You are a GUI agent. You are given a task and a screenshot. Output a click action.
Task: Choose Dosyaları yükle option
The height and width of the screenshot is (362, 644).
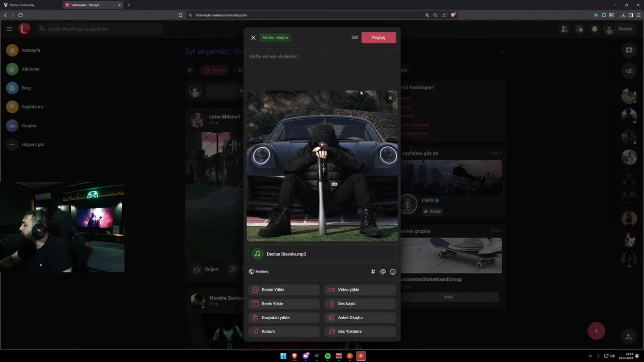click(284, 318)
